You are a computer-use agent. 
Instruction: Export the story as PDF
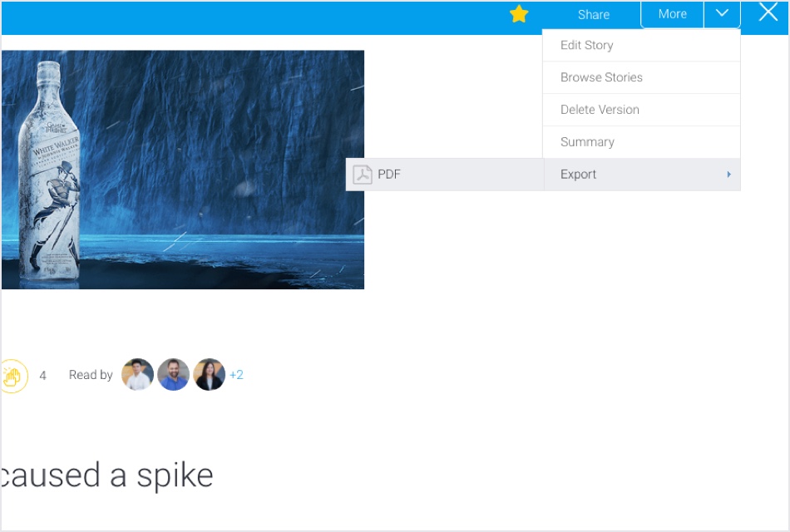(445, 175)
